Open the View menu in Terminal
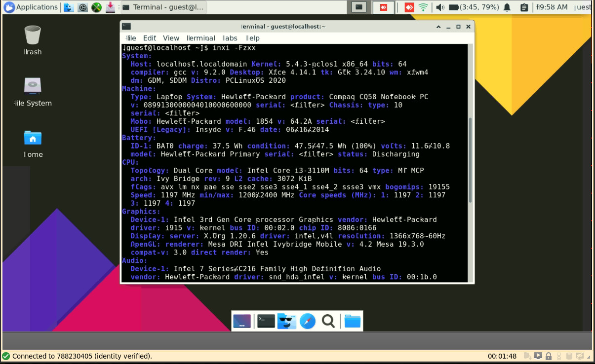Screen dimensions: 595x364 coord(171,38)
